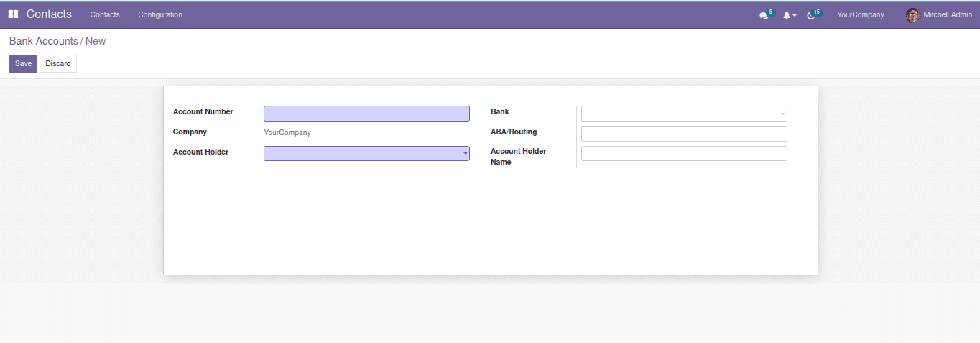Open the apps grid home menu
The image size is (980, 343).
click(13, 14)
